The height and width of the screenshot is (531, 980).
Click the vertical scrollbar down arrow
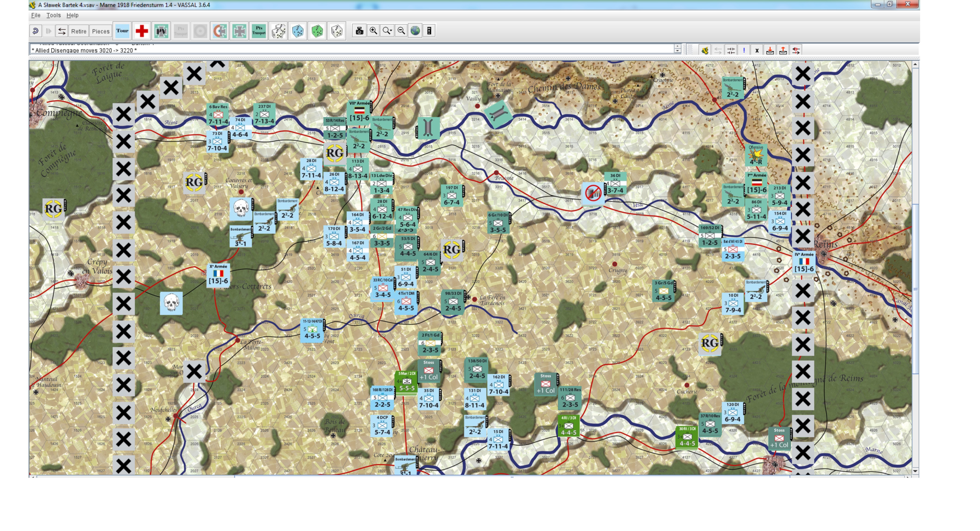pos(916,471)
